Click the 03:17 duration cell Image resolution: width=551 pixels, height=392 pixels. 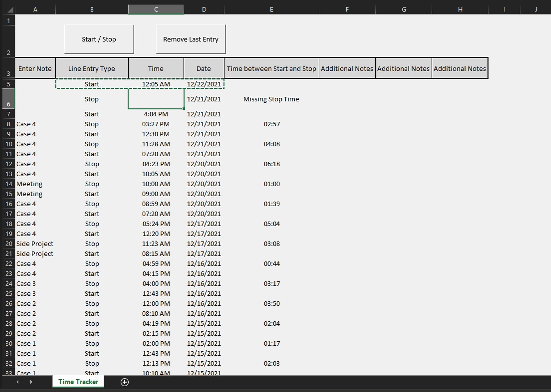[272, 284]
